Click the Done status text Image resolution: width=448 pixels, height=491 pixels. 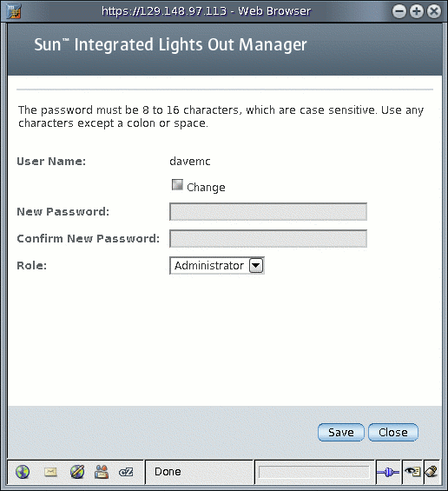click(x=168, y=472)
